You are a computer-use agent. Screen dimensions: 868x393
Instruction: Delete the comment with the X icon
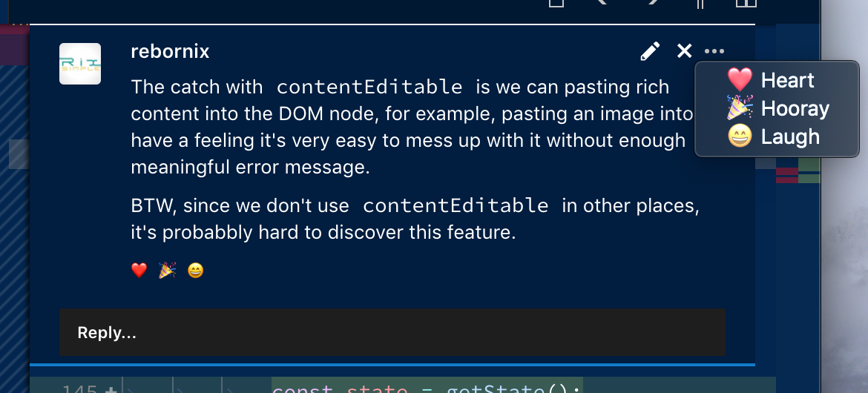click(684, 51)
